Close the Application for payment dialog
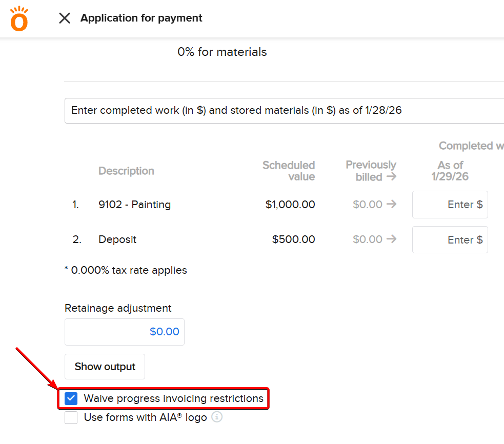Screen dimensions: 504x444 click(65, 18)
